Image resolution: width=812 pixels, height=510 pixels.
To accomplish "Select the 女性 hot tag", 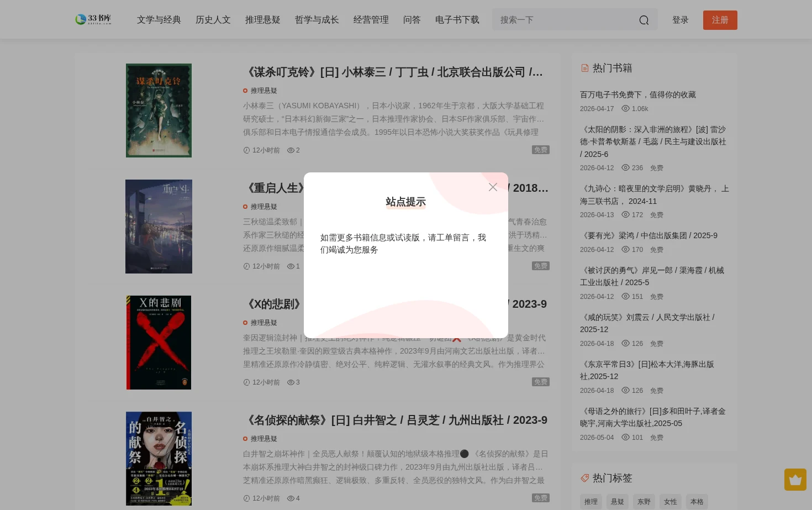I will (x=671, y=502).
